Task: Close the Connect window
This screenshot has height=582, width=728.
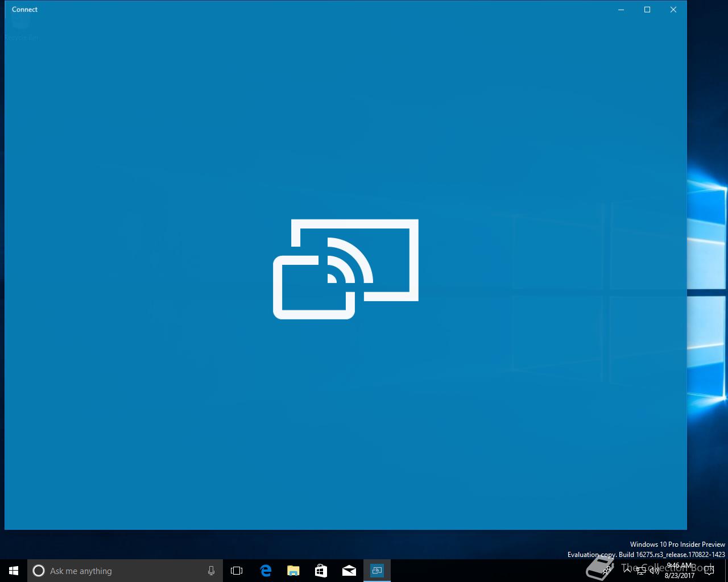Action: click(673, 10)
